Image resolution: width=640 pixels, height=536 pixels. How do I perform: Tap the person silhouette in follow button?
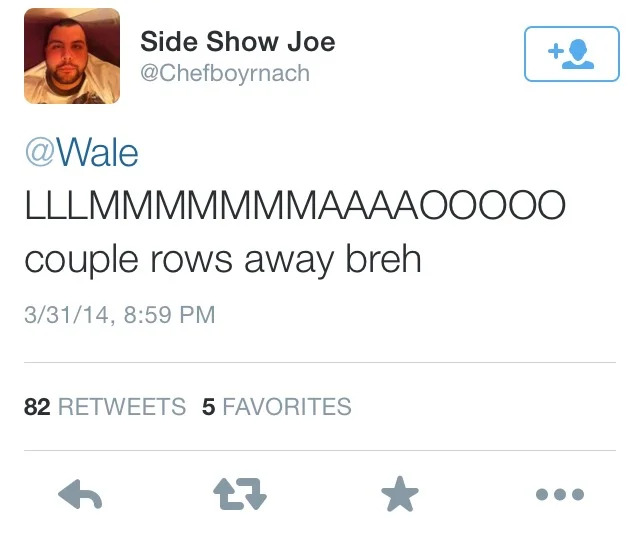tap(578, 54)
